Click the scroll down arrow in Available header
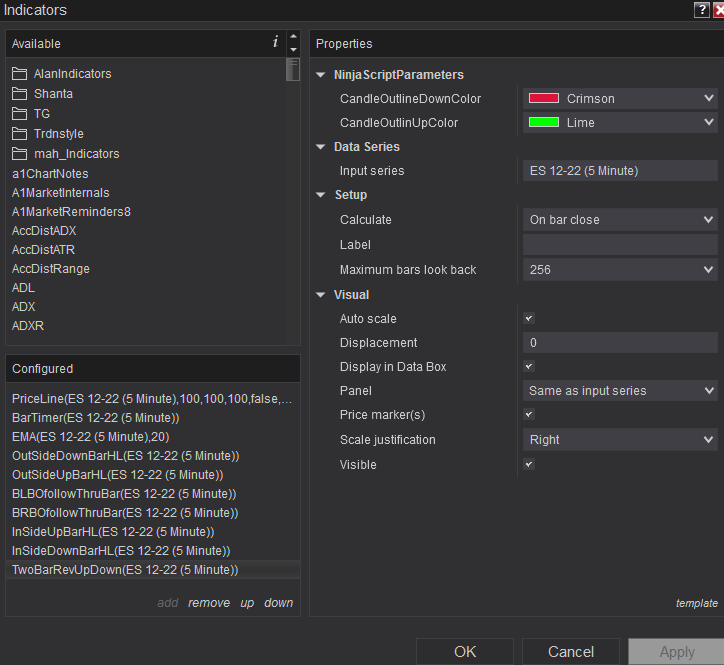 pos(293,49)
